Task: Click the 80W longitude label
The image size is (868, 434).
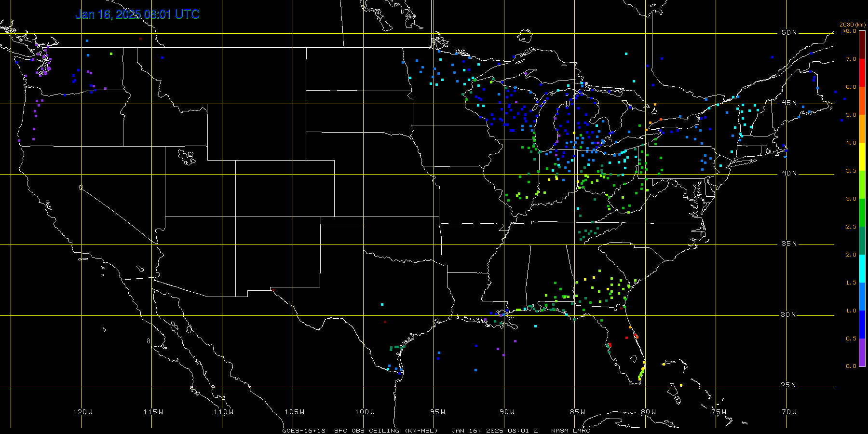Action: point(648,412)
